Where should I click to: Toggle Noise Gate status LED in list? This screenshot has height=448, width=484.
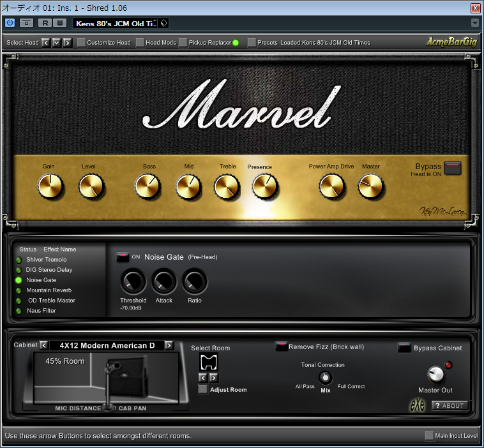(x=19, y=280)
